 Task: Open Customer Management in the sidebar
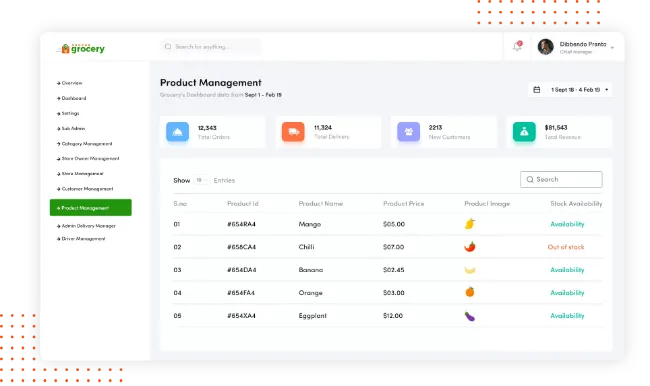85,189
